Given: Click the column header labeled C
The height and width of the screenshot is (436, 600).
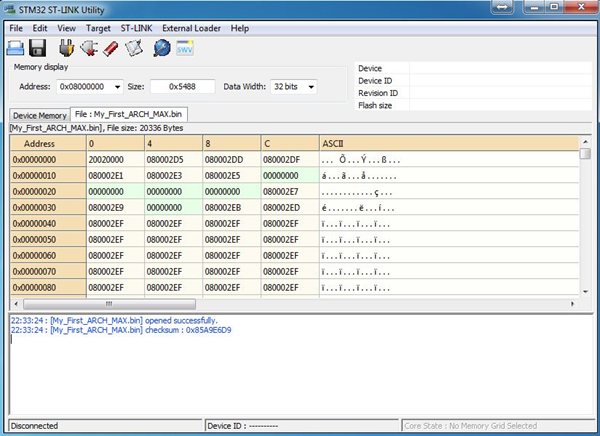Looking at the screenshot, I should [290, 144].
